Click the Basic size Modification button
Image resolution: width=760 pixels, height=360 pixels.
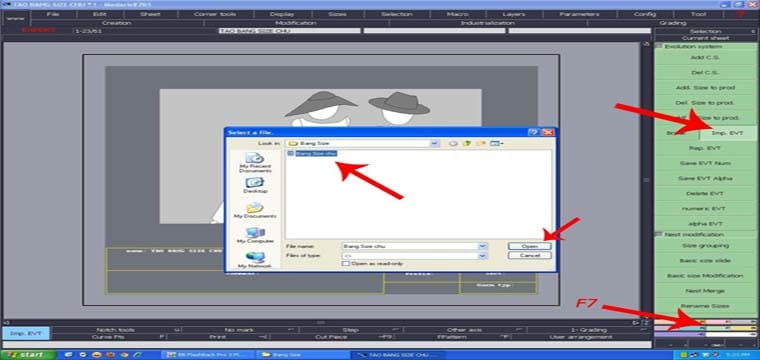705,275
